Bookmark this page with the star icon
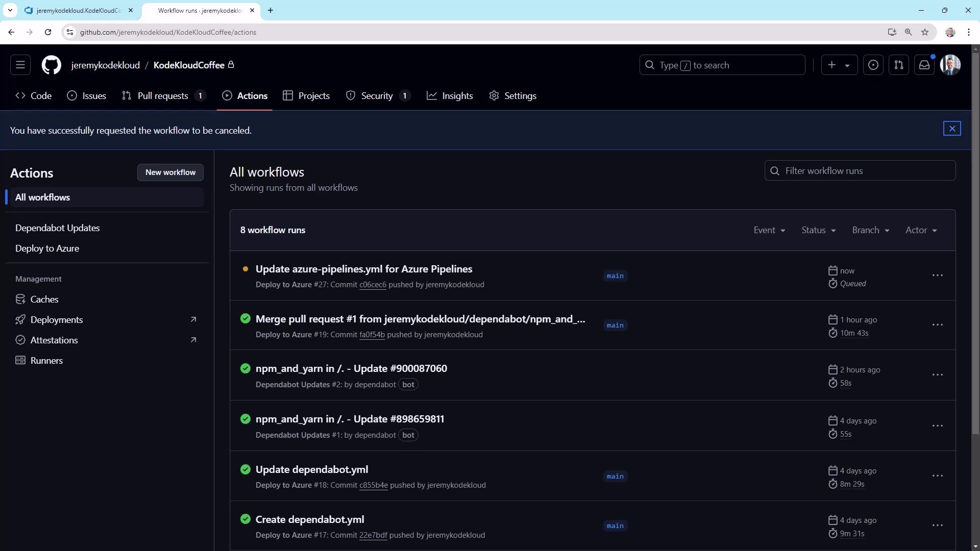 click(925, 32)
